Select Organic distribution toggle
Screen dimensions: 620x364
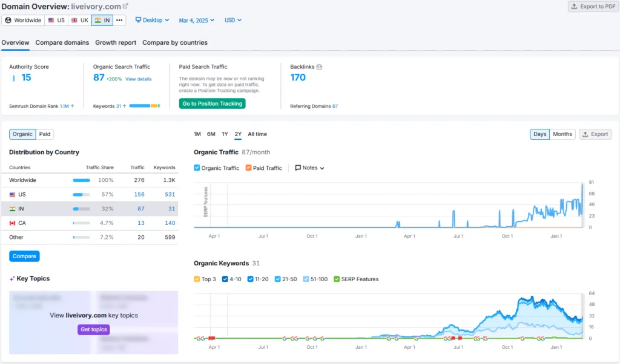[x=22, y=134]
